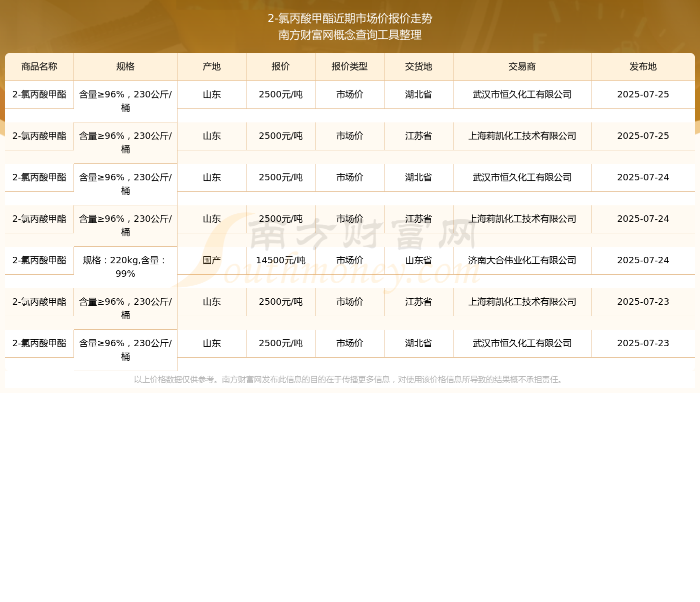Click 2500元/吨 in the 武汉市恒久 2025-07-24 row

[281, 177]
